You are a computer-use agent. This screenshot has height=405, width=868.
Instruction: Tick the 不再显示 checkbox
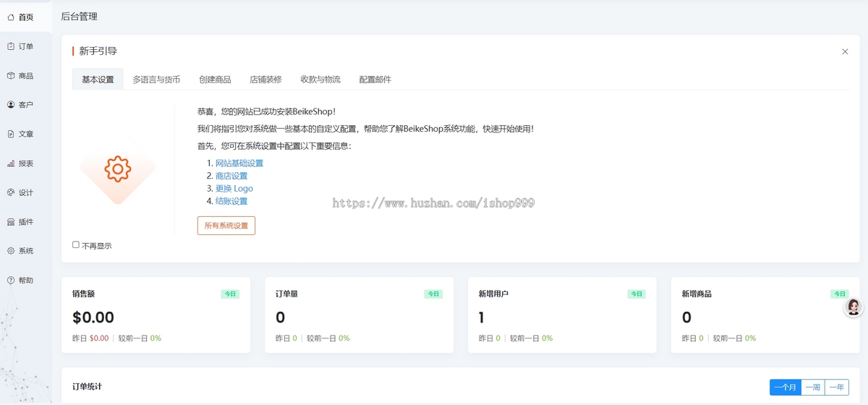(76, 244)
